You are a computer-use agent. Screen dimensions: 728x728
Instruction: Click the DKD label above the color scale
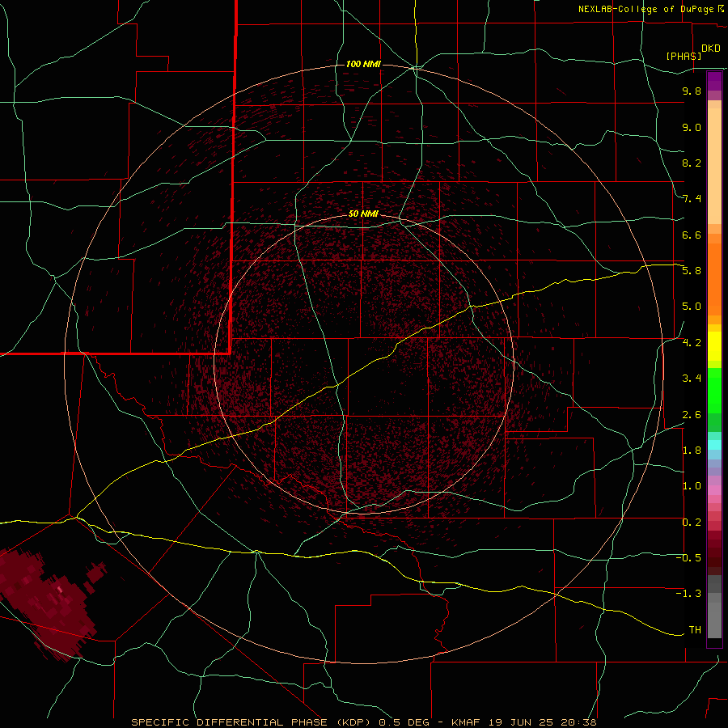coord(711,49)
